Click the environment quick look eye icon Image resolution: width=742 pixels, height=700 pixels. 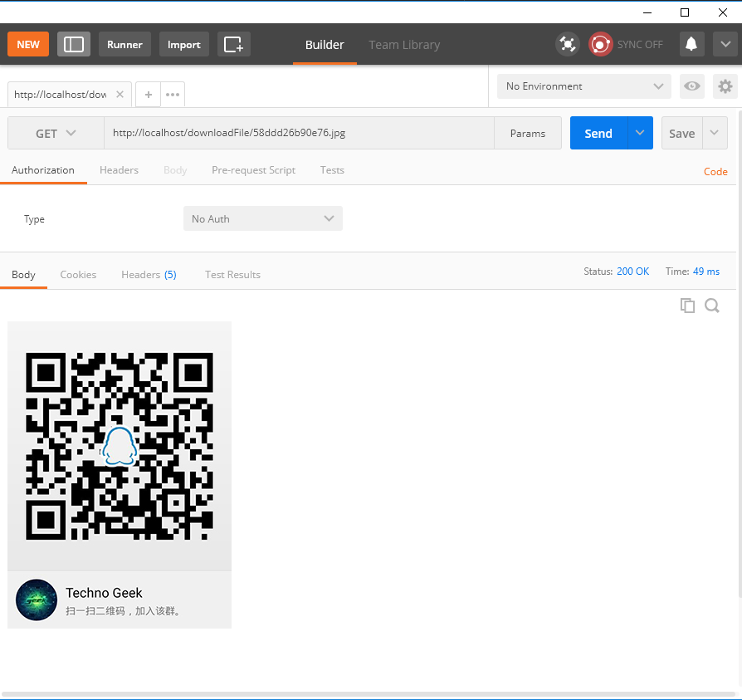692,86
